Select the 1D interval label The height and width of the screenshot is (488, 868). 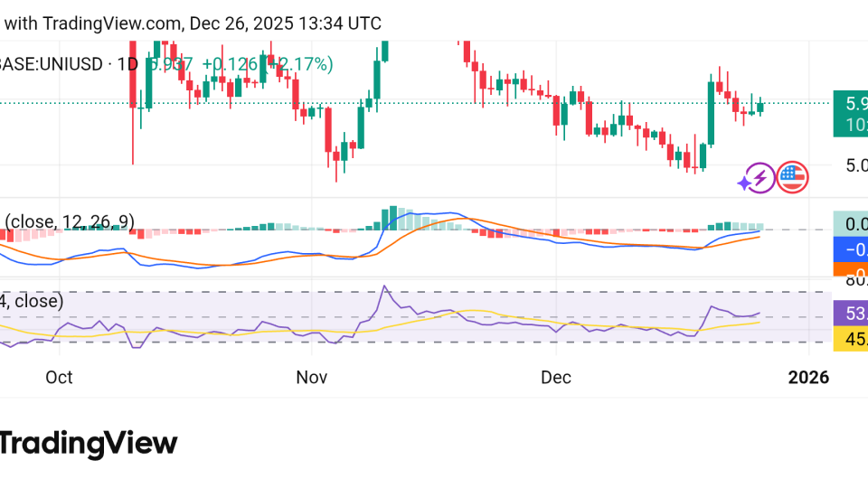click(x=128, y=64)
